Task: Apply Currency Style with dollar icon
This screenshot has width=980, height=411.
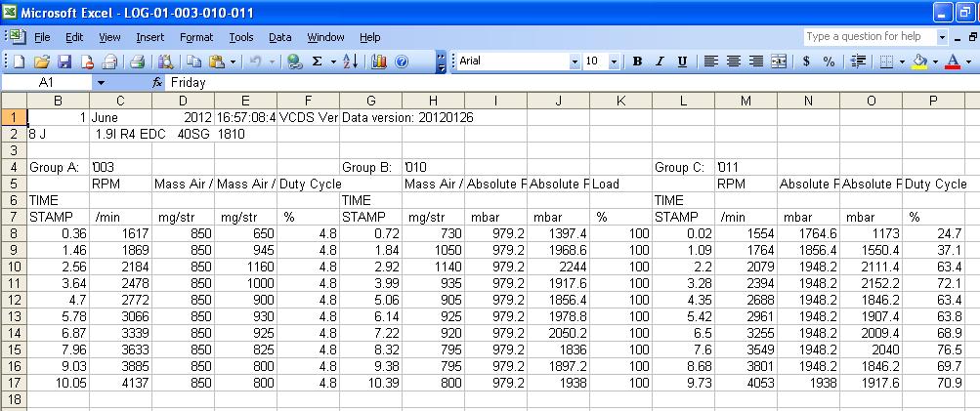Action: point(806,62)
